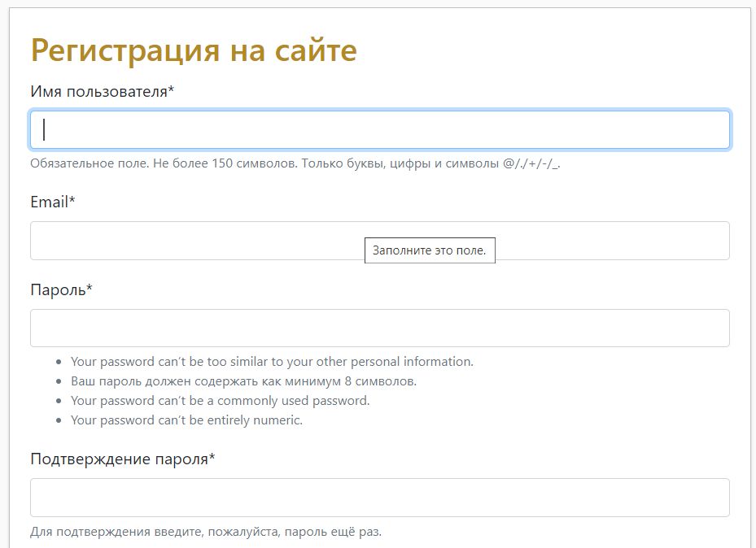Viewport: 756px width, 548px height.
Task: Click the Пароль password field
Action: [380, 328]
